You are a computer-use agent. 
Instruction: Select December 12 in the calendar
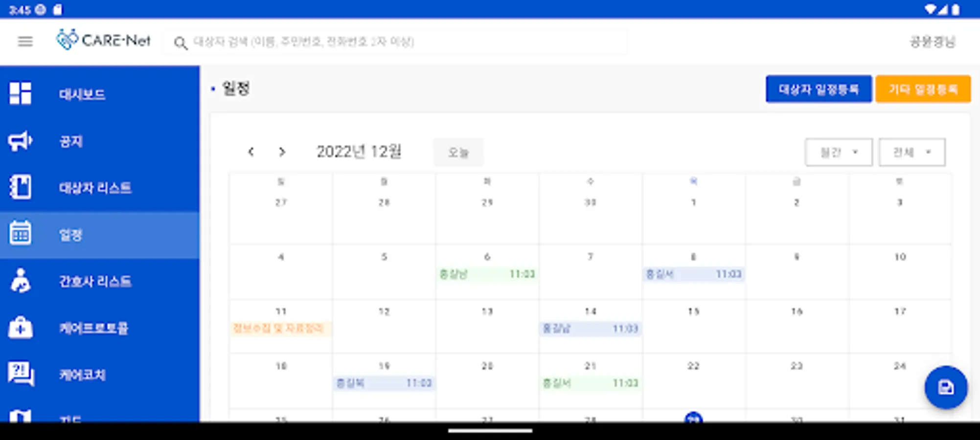(x=384, y=311)
